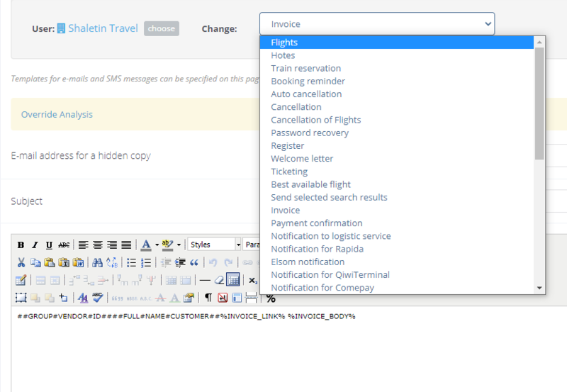The height and width of the screenshot is (392, 567).
Task: Align text left
Action: coord(83,245)
